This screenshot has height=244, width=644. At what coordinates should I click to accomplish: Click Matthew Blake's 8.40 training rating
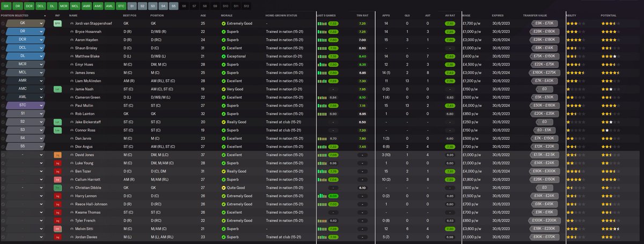click(x=362, y=56)
